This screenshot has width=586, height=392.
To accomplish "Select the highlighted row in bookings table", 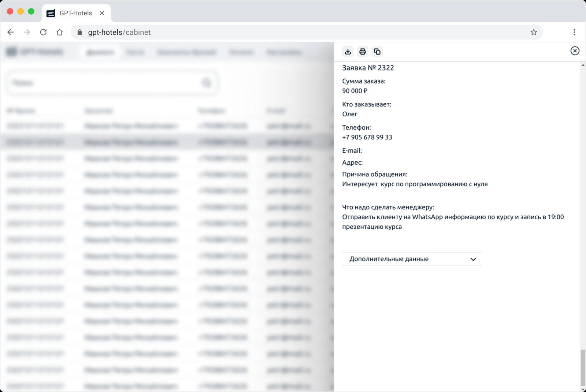I will click(165, 142).
